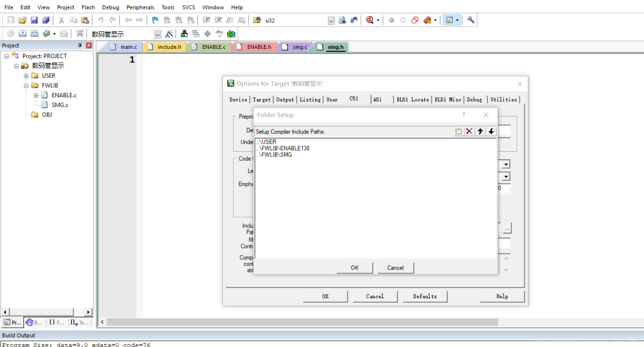Screen dimensions: 644x347
Task: Start the debug session with the 'd' magnifier icon
Action: click(370, 20)
